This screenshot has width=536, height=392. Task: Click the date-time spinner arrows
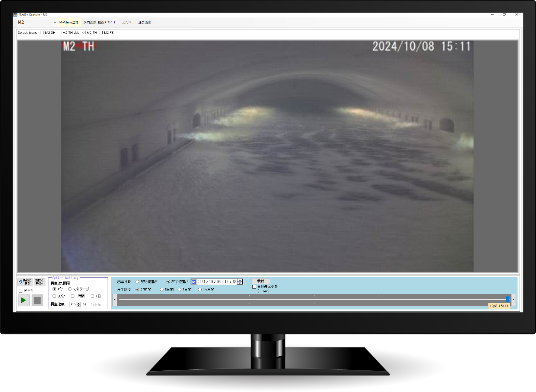click(240, 282)
